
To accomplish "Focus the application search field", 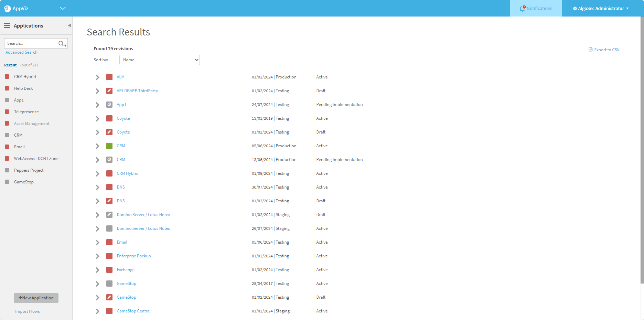I will pos(31,43).
